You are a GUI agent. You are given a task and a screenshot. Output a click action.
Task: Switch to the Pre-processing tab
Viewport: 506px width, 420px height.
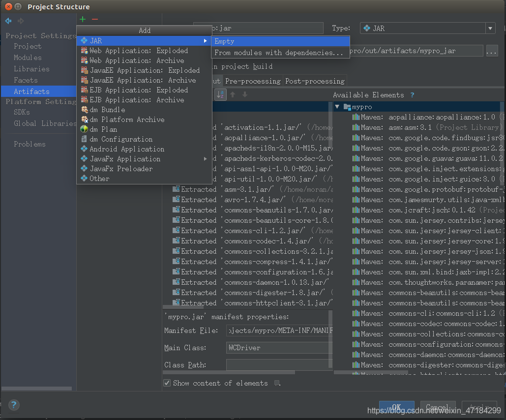(x=253, y=81)
